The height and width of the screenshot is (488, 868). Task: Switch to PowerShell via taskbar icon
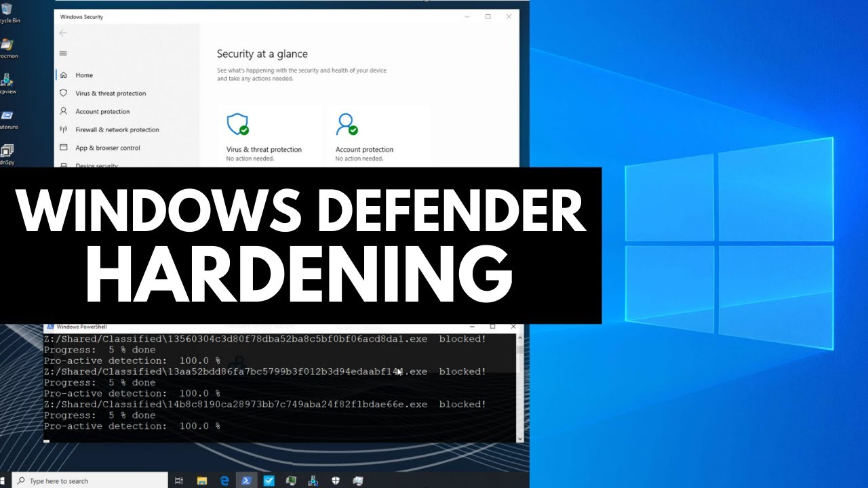[x=247, y=481]
